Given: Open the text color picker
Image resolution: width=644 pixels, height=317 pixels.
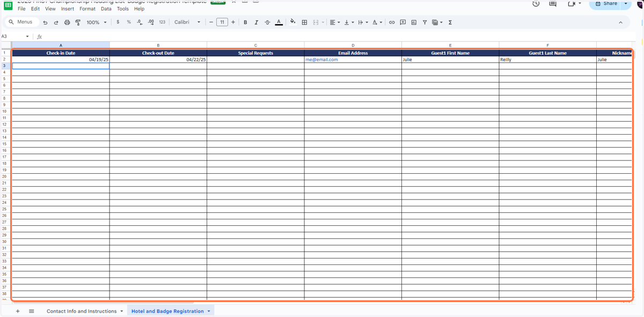Looking at the screenshot, I should point(279,22).
